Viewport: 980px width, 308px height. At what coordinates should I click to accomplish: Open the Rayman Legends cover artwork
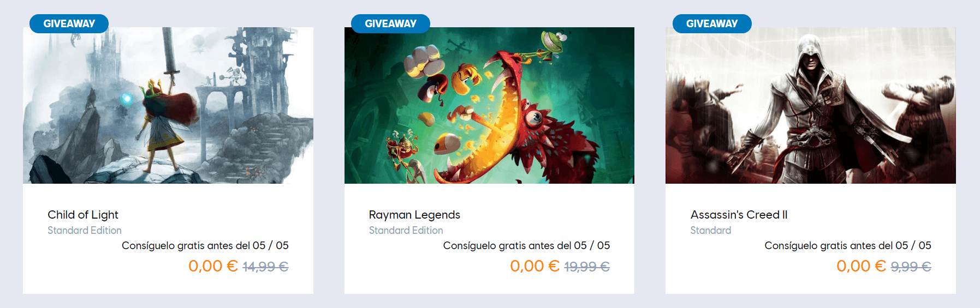[x=489, y=105]
